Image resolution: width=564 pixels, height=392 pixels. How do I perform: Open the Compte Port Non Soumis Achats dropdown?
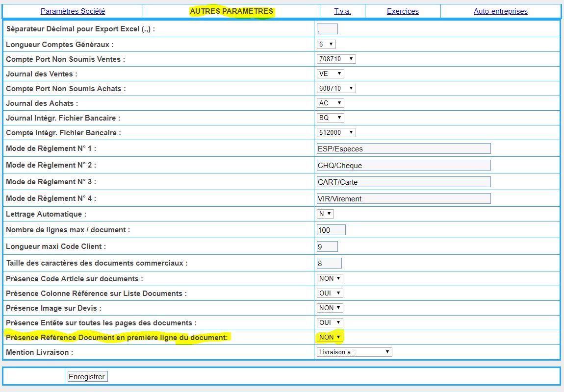(336, 89)
